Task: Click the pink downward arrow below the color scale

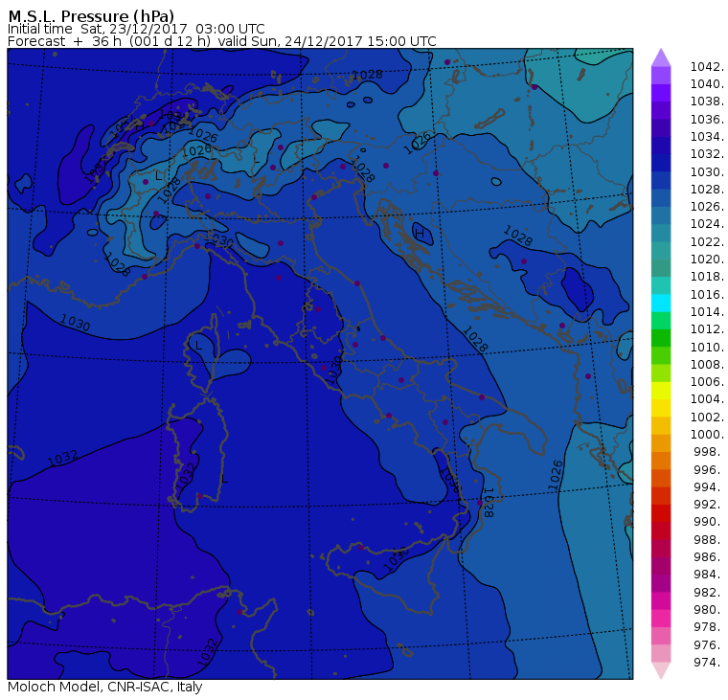Action: point(661,670)
